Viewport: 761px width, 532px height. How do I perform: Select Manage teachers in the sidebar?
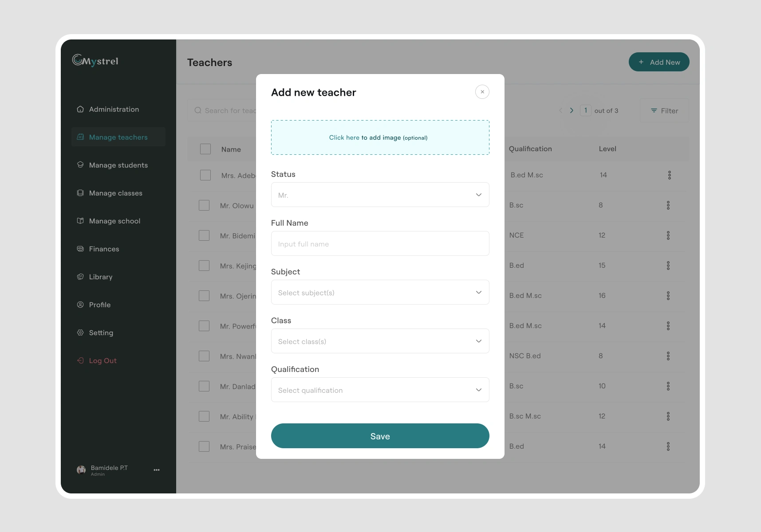[118, 137]
